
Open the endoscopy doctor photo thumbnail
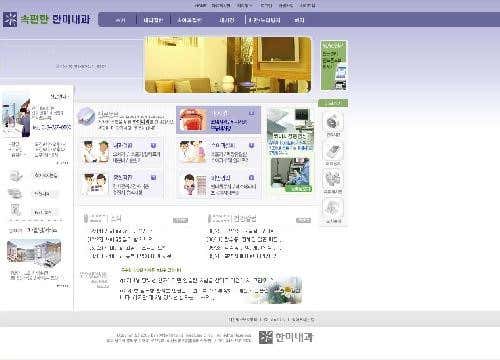point(290,175)
